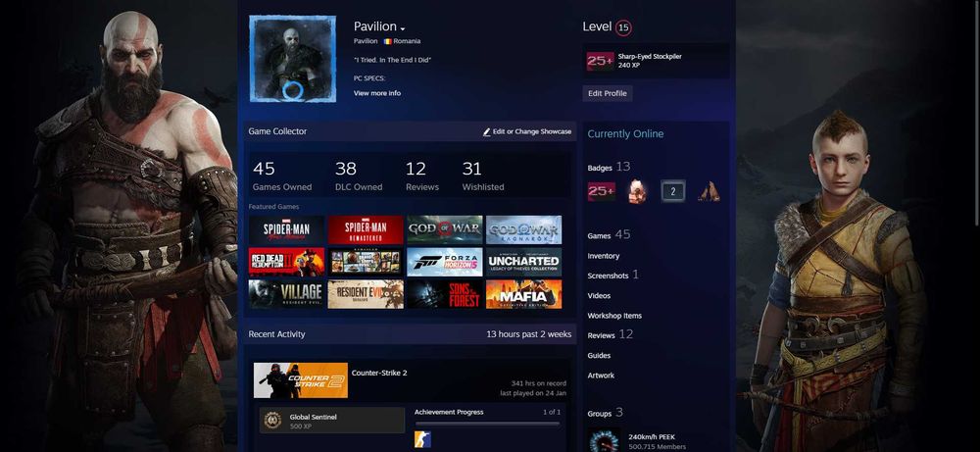Open the Workshop Items link
Screen dimensions: 980x452
[614, 316]
